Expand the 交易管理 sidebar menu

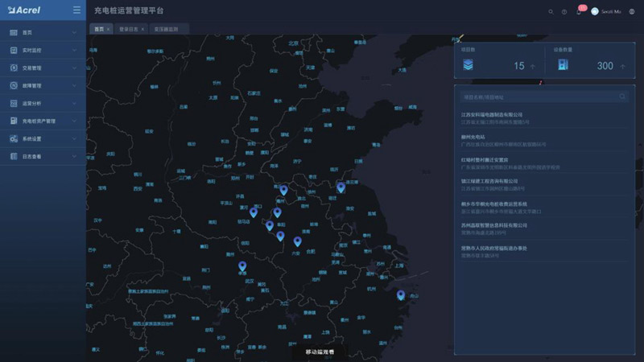43,68
